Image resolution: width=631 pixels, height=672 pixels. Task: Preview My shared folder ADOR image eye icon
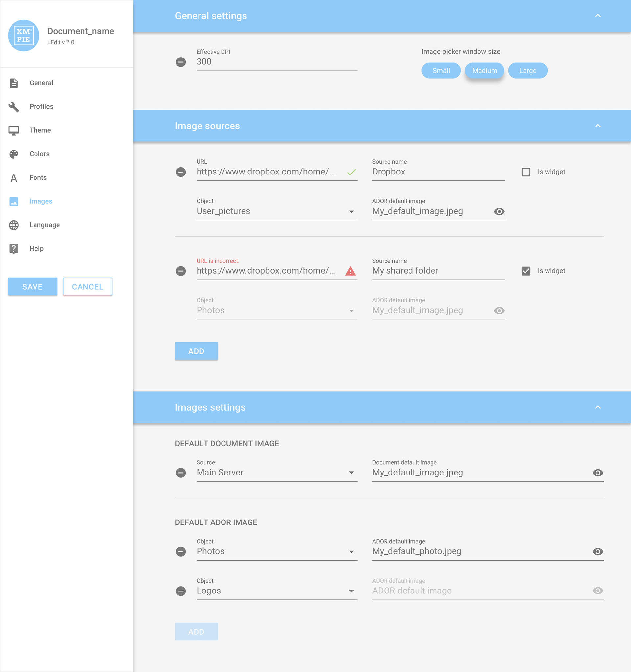pos(499,311)
